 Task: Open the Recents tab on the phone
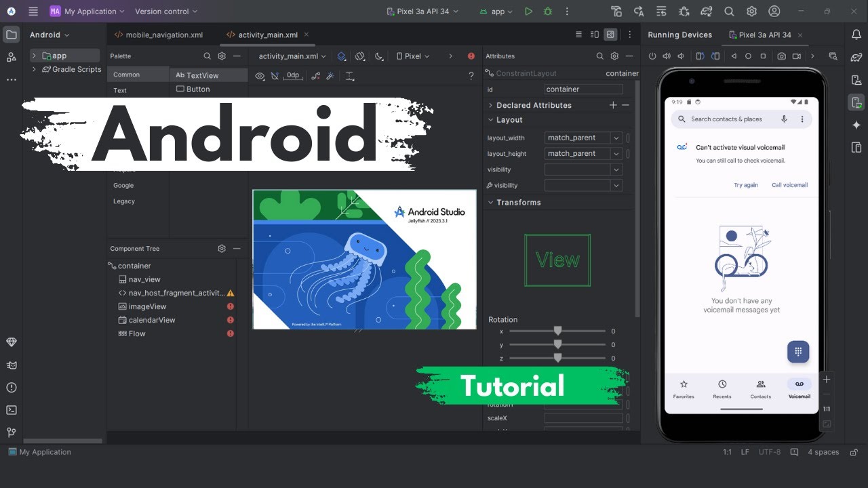(722, 389)
